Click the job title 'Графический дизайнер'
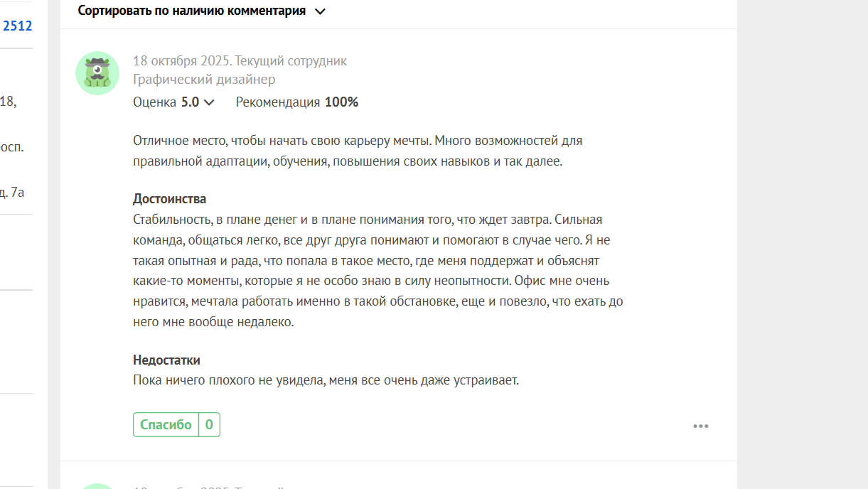 204,80
